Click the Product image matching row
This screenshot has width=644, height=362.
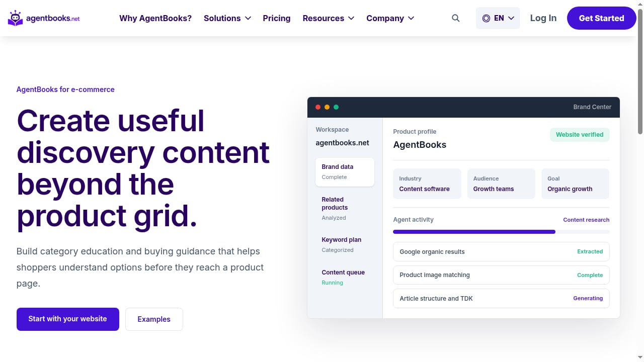(501, 275)
